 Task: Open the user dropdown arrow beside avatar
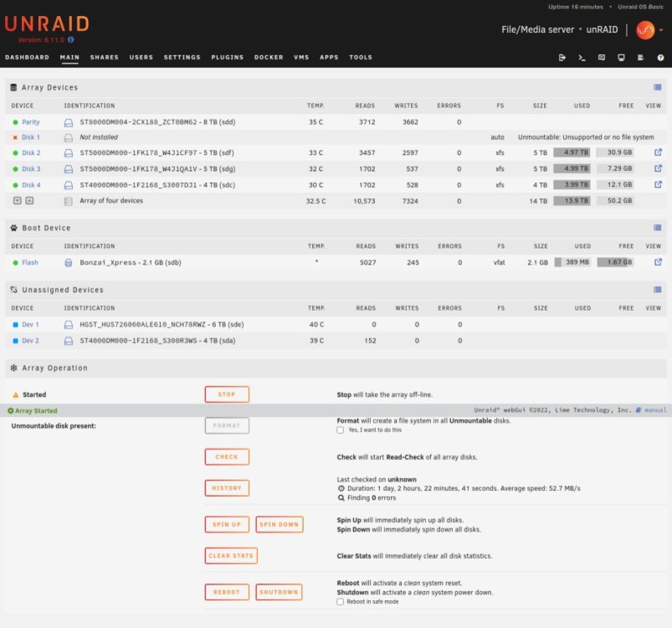point(661,30)
